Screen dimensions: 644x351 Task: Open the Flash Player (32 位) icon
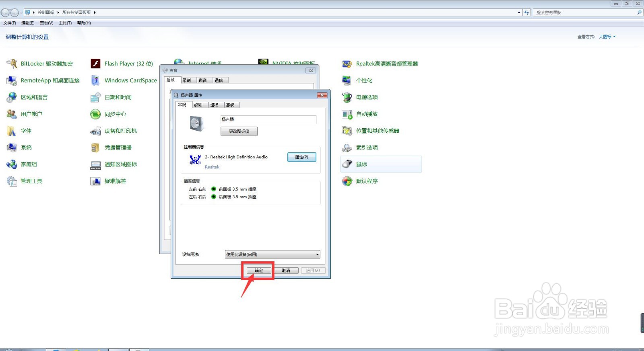coord(96,64)
